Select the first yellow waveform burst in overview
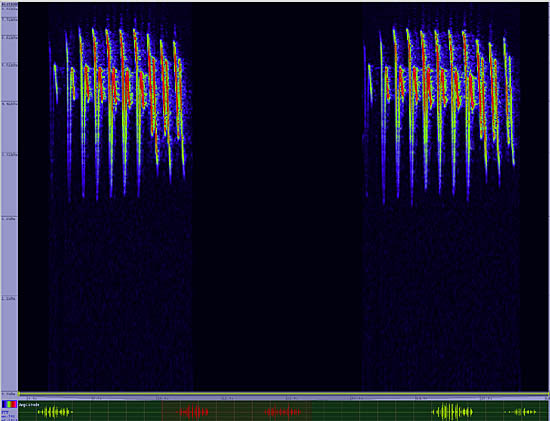Viewport: 550px width, 421px height. pos(55,412)
